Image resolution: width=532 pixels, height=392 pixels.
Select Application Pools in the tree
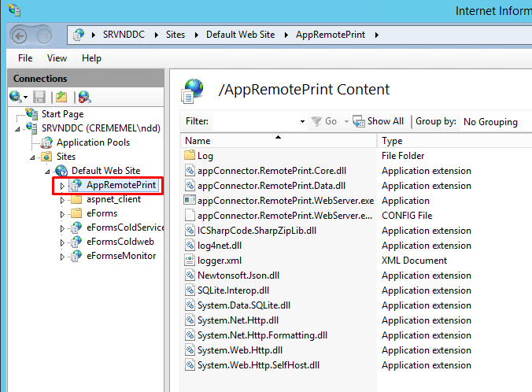[x=93, y=142]
